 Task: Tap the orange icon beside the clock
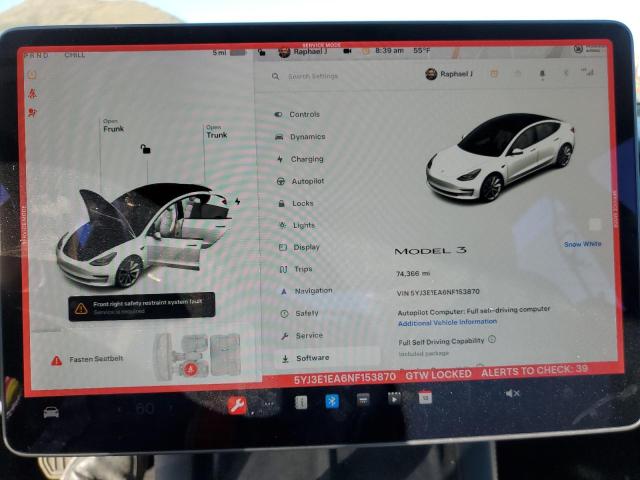pos(365,51)
